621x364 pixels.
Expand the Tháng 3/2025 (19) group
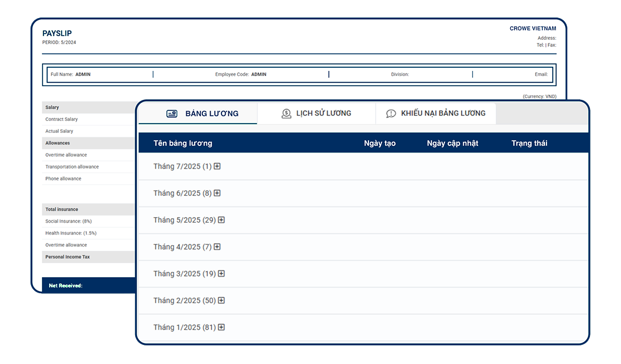point(221,274)
